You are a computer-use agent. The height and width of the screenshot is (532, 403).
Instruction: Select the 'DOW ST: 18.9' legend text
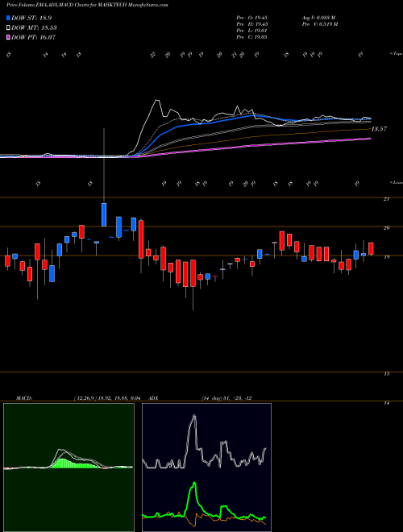(31, 19)
